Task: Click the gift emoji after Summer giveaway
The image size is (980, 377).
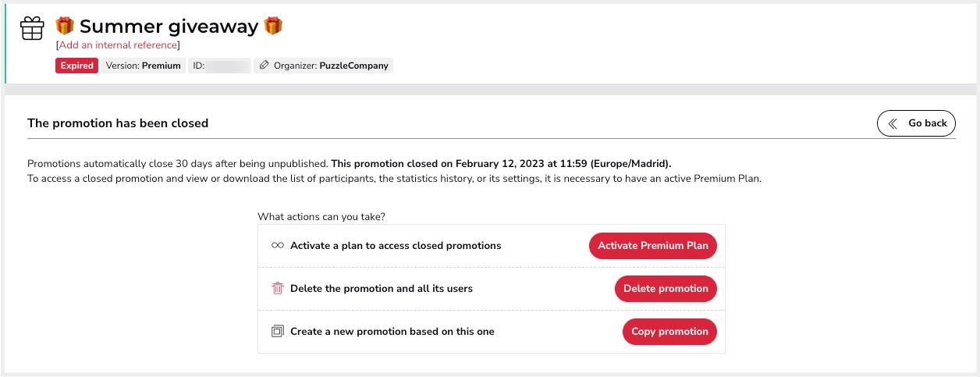Action: (x=273, y=26)
